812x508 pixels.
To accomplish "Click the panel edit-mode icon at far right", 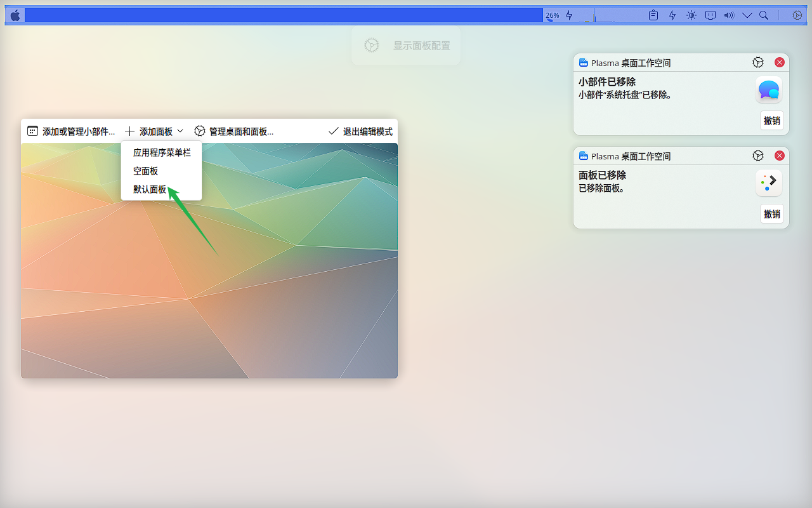I will (798, 15).
